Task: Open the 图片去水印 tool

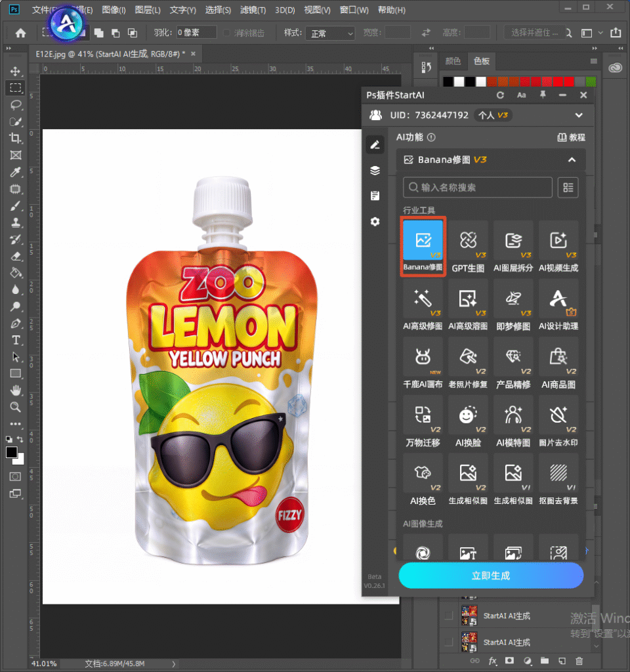Action: tap(558, 422)
